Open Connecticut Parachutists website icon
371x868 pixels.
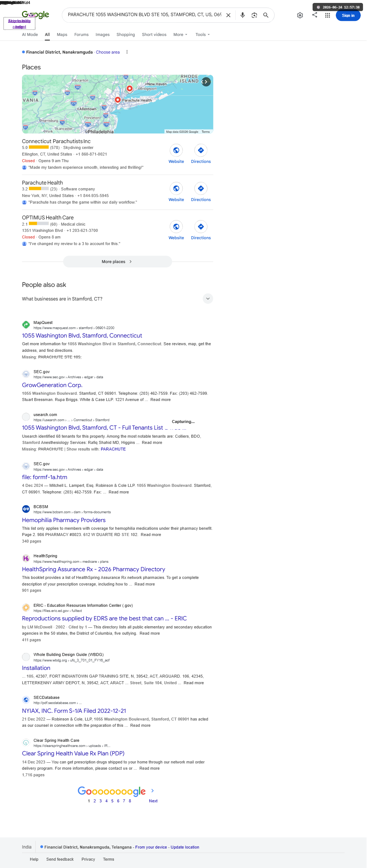pos(176,150)
